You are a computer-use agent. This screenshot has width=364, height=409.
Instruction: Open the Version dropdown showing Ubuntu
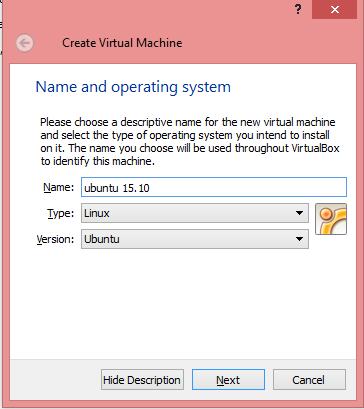[x=195, y=239]
